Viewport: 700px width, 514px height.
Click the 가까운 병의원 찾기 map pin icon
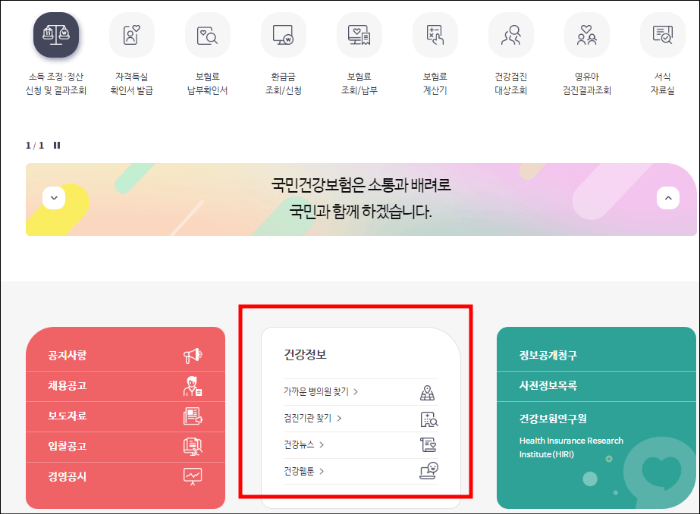click(x=428, y=393)
